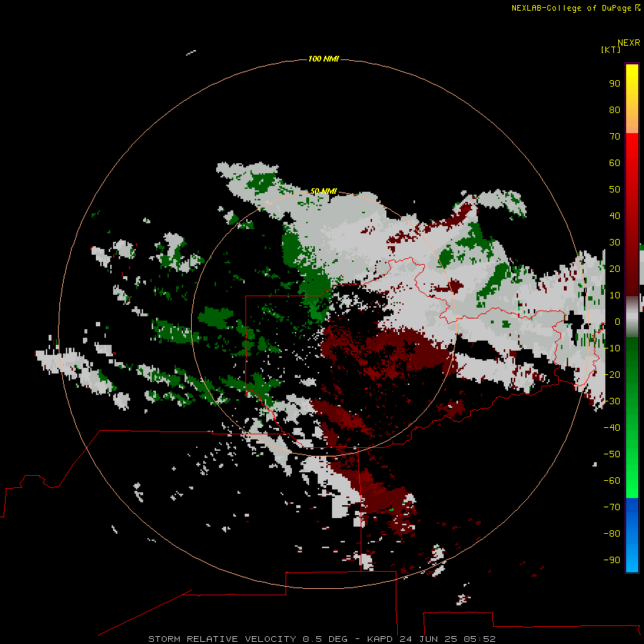Click the 30 value on velocity scale
This screenshot has width=644, height=644.
pyautogui.click(x=615, y=243)
